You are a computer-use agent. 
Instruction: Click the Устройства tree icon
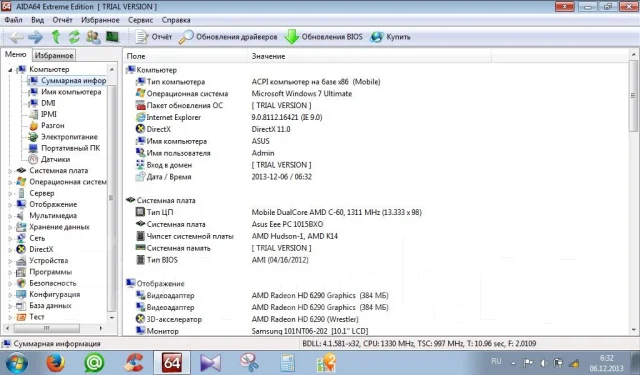(21, 261)
